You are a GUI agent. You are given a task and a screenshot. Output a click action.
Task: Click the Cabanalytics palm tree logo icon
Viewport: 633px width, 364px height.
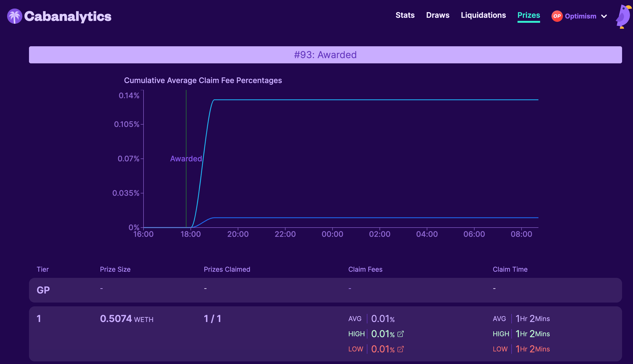(14, 16)
